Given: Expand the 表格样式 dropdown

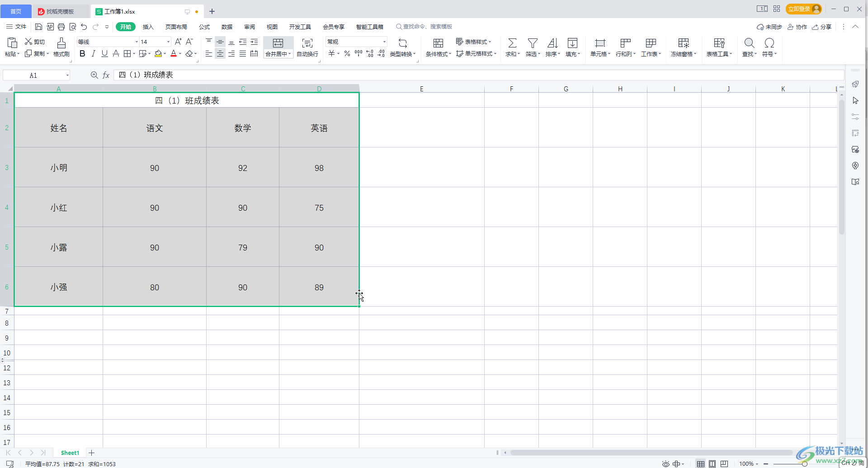Looking at the screenshot, I should [490, 42].
